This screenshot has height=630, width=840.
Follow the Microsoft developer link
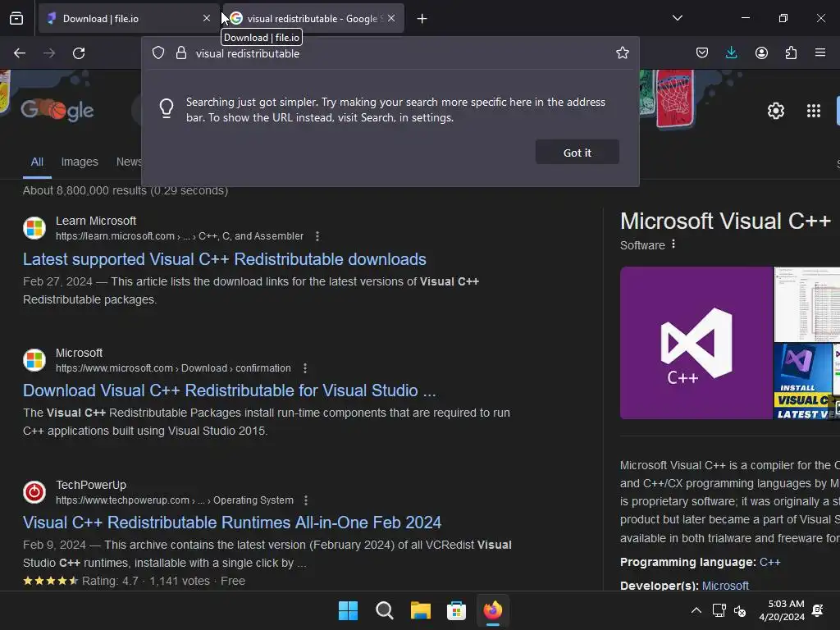pos(725,586)
